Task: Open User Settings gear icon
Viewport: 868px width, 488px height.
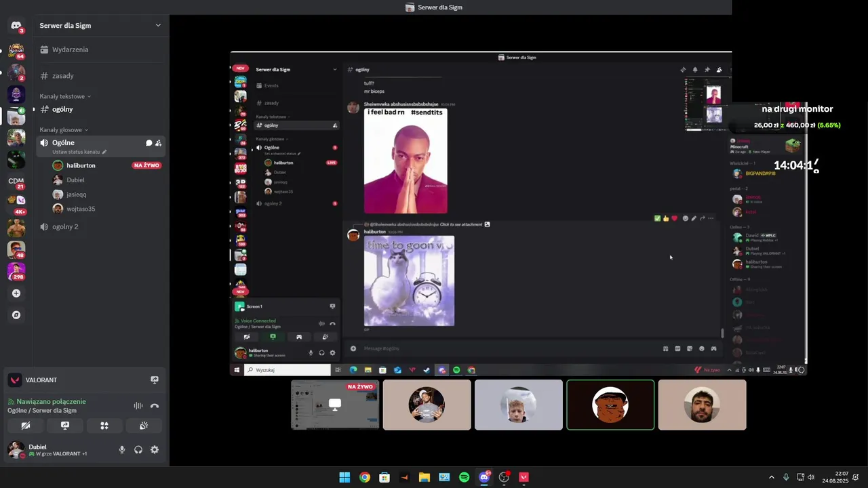Action: [155, 449]
